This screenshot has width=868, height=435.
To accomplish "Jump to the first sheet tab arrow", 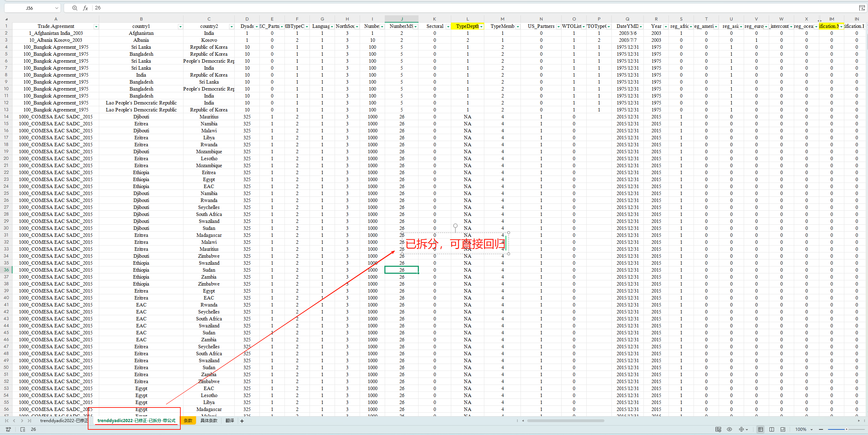I will (7, 421).
